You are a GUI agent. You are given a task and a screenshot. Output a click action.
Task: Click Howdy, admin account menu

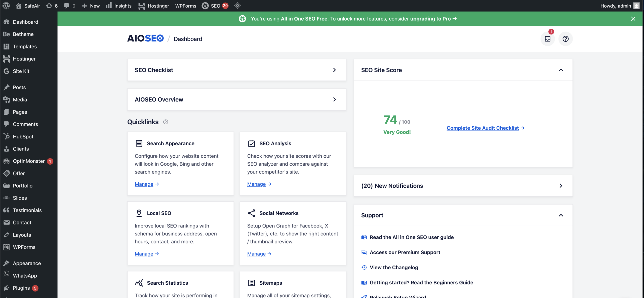[x=620, y=6]
